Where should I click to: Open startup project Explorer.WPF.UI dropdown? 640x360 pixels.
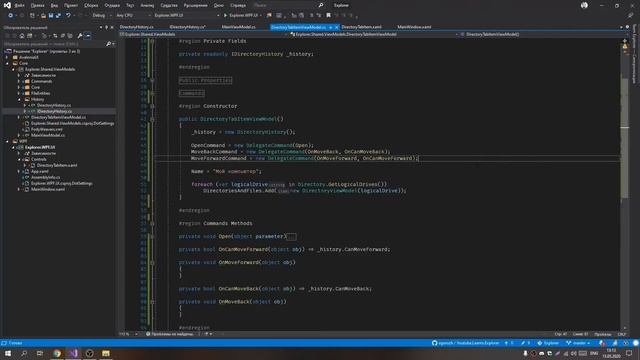(x=187, y=16)
